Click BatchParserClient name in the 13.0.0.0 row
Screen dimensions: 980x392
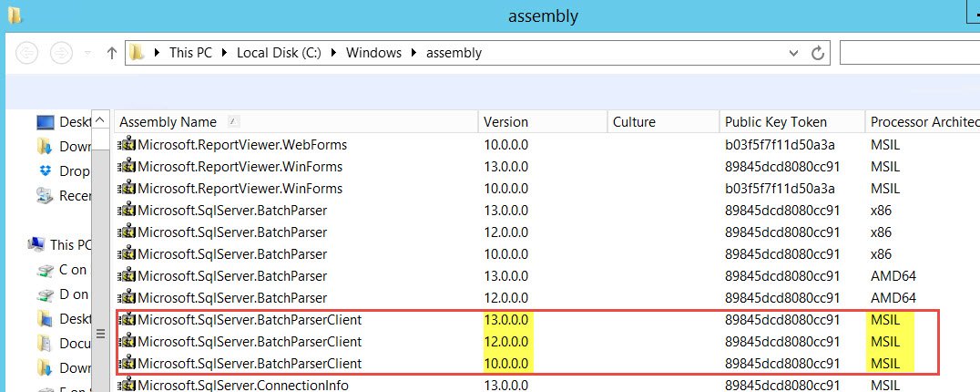(250, 320)
